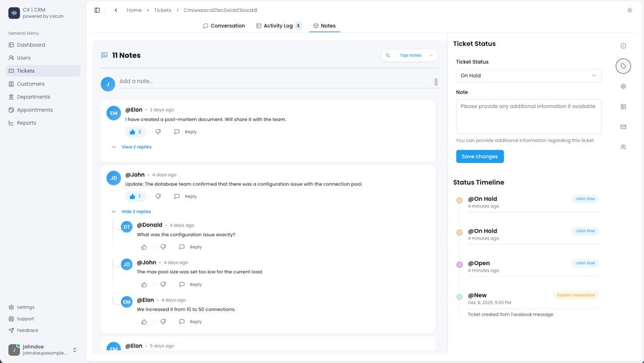Click the notes list icon beside 11 Notes
Image resolution: width=644 pixels, height=363 pixels.
(x=105, y=55)
